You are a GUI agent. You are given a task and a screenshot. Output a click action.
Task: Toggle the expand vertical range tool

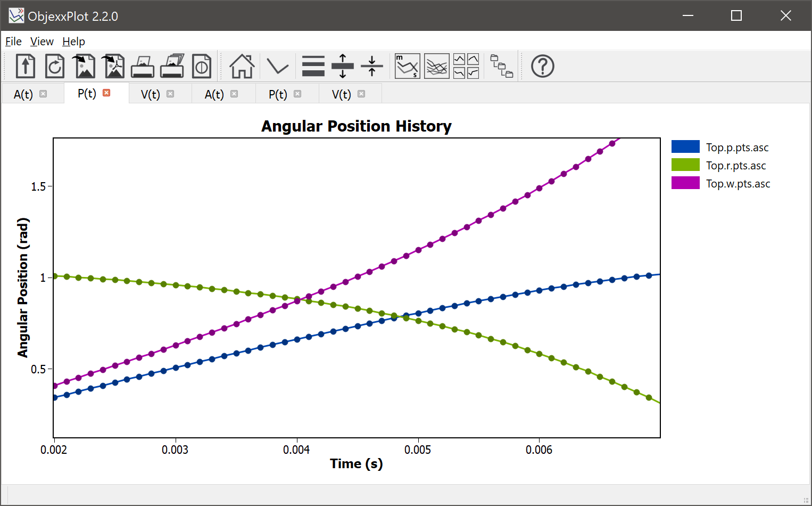tap(342, 66)
